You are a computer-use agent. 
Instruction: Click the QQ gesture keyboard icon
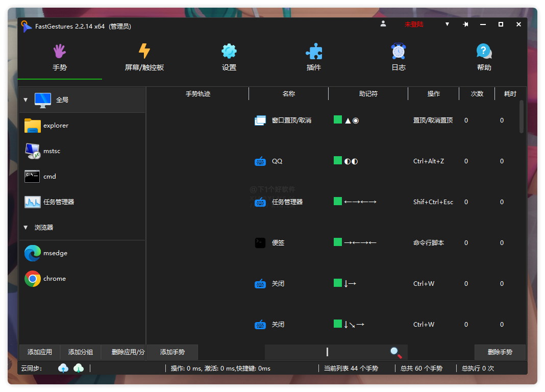pos(260,161)
